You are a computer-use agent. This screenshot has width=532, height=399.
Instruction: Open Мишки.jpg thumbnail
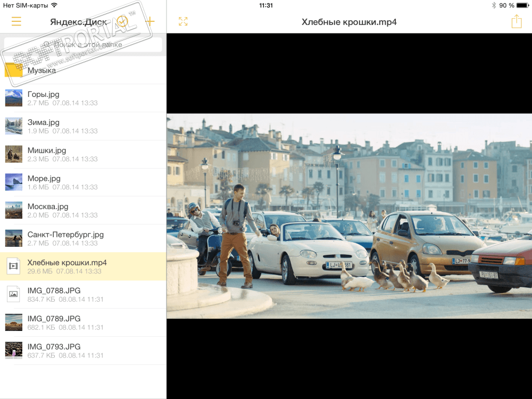point(14,154)
